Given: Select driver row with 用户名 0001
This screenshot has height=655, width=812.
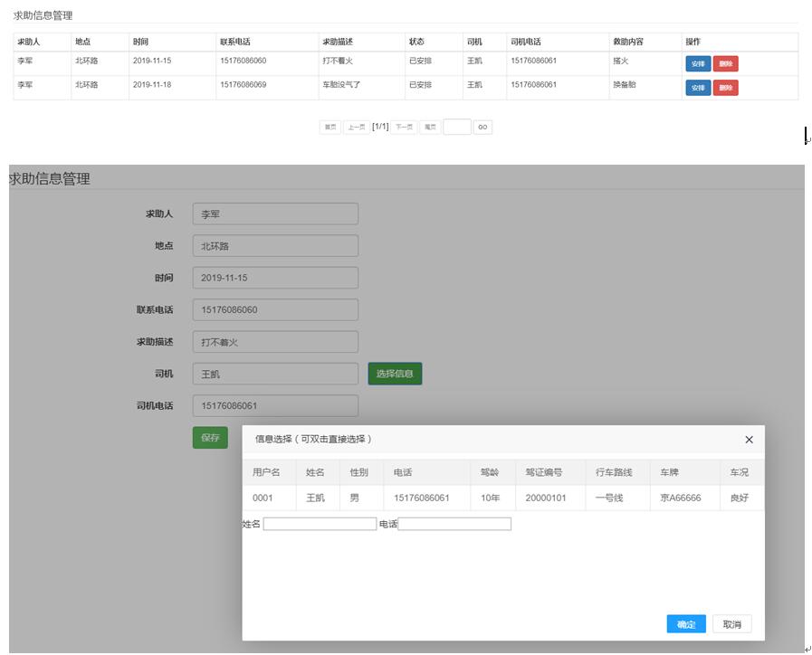Looking at the screenshot, I should [503, 498].
